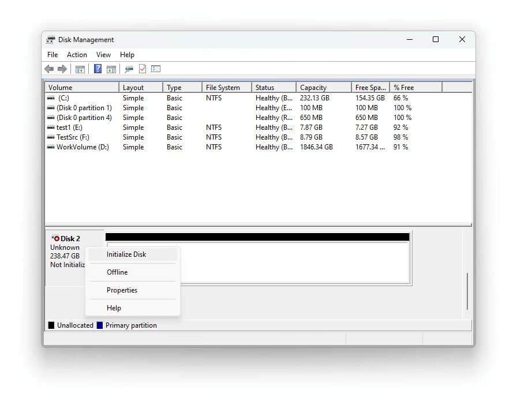Select Help in the context menu

tap(133, 308)
